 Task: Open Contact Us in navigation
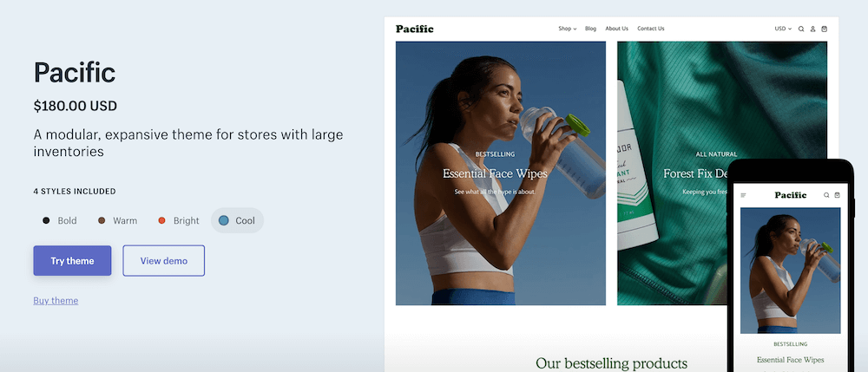coord(650,29)
